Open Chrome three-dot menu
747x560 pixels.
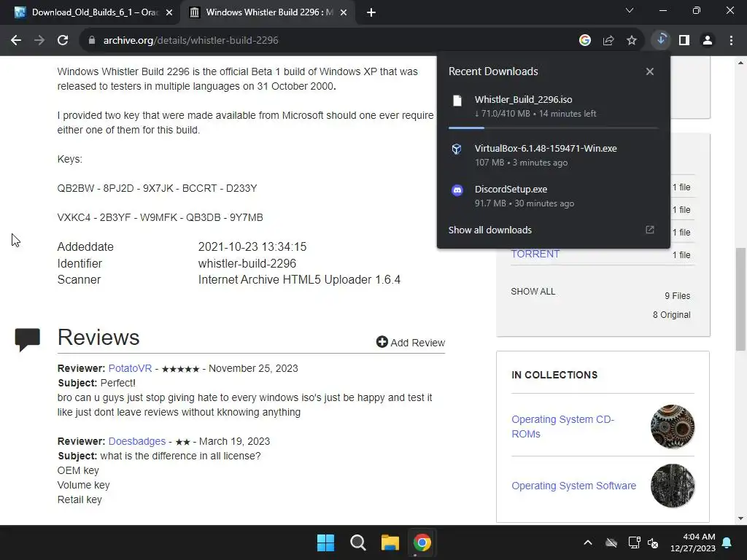pos(731,41)
